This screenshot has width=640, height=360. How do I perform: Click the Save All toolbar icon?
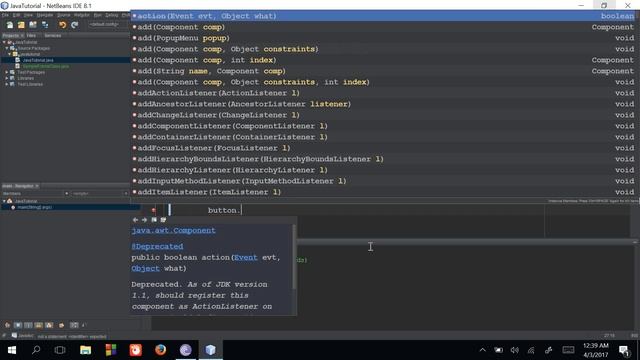tap(45, 25)
